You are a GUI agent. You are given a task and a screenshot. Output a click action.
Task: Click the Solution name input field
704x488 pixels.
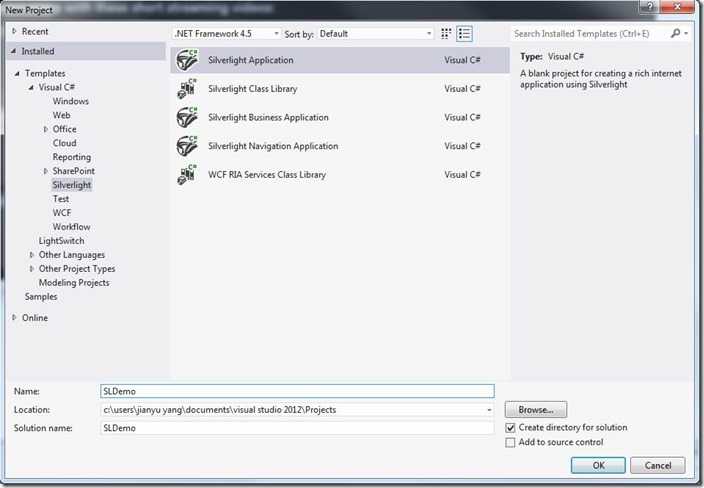(x=297, y=428)
